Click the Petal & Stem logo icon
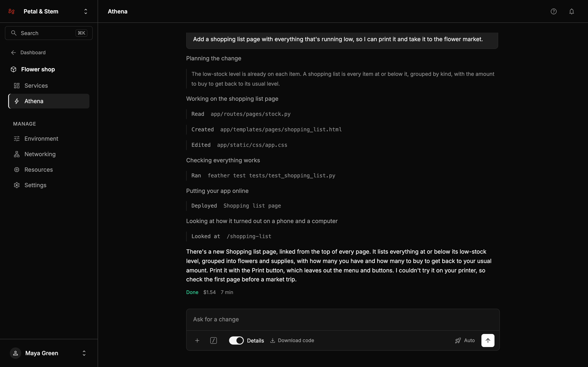This screenshot has height=367, width=588. tap(11, 11)
